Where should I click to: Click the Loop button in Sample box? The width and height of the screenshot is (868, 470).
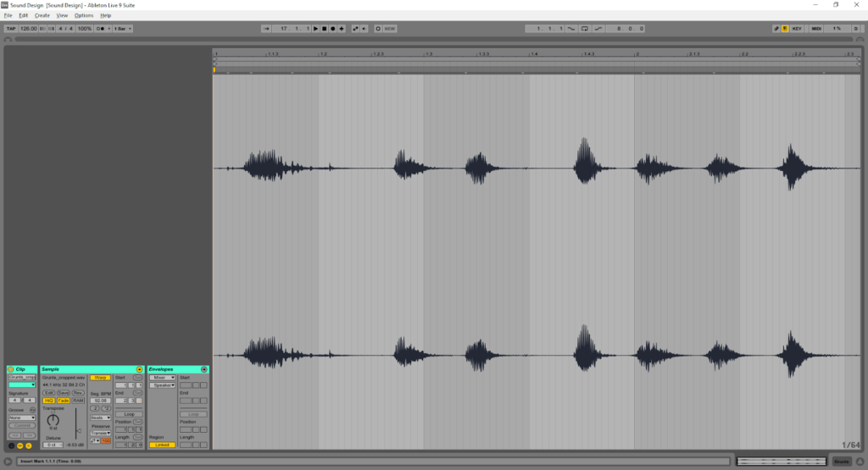pyautogui.click(x=129, y=414)
